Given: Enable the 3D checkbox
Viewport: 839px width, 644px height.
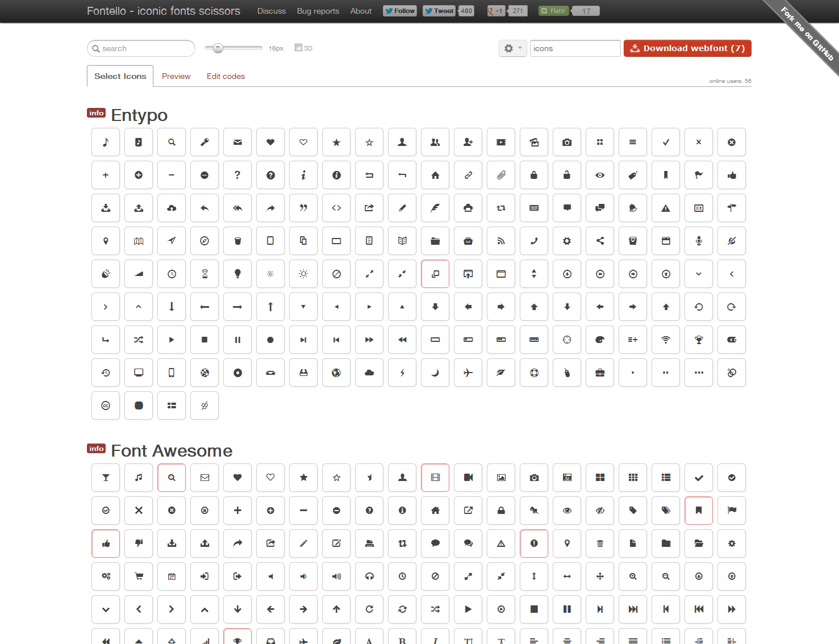Looking at the screenshot, I should [x=298, y=48].
